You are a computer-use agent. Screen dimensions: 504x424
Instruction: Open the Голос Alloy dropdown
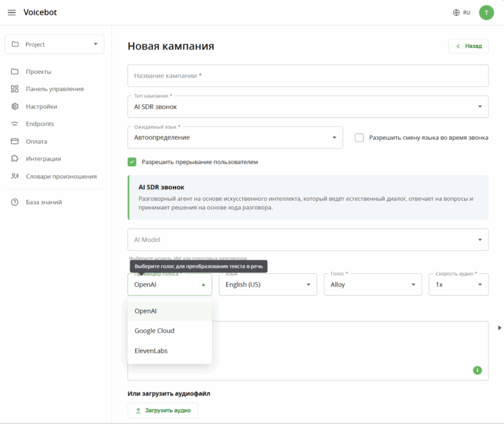click(x=373, y=284)
